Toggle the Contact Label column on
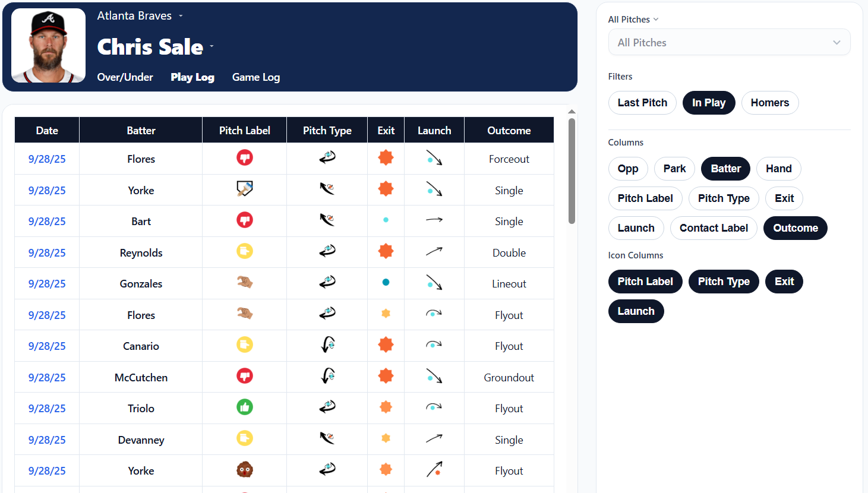 click(x=714, y=228)
